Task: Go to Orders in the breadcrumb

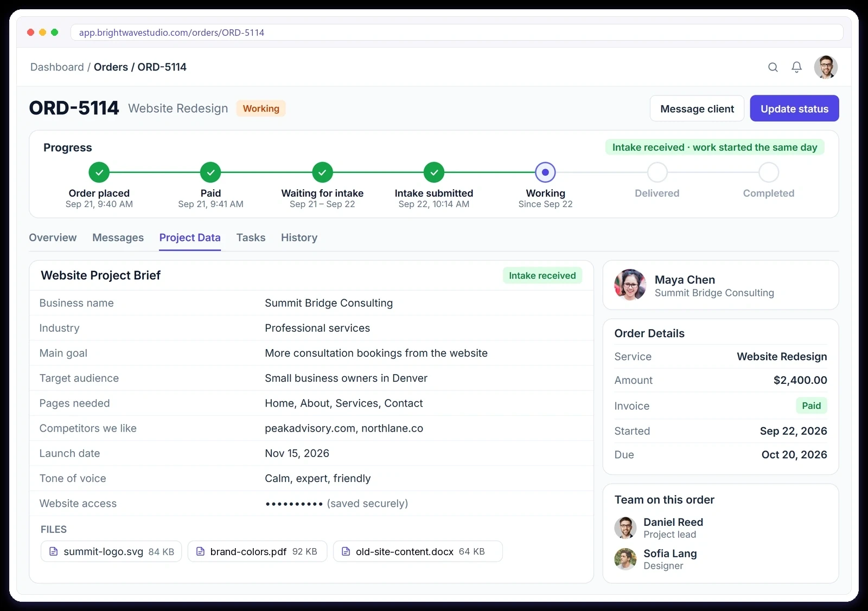Action: tap(111, 67)
